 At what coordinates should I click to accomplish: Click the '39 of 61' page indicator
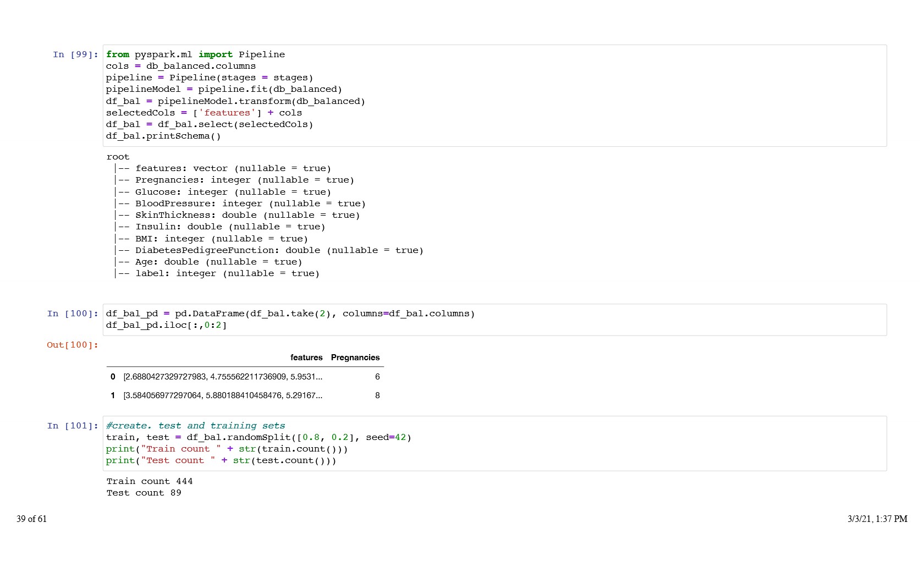point(31,519)
